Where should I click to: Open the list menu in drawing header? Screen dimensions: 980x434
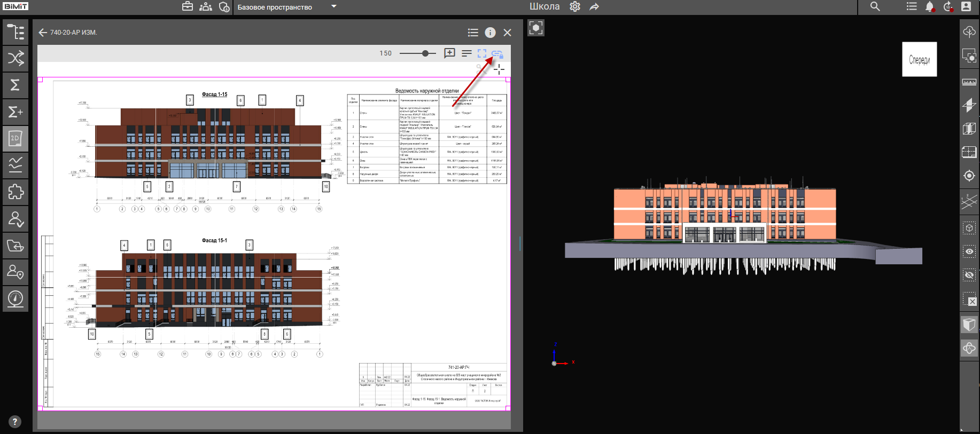coord(473,33)
